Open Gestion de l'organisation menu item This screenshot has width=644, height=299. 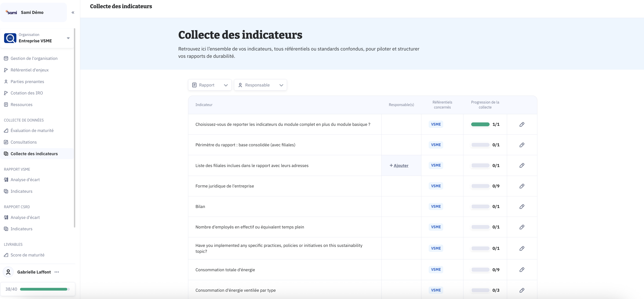(x=34, y=58)
